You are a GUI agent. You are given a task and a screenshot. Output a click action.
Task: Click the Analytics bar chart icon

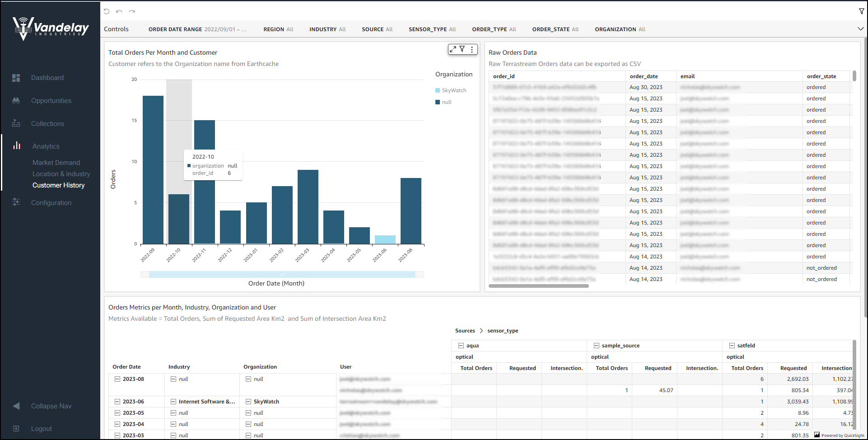tap(17, 145)
